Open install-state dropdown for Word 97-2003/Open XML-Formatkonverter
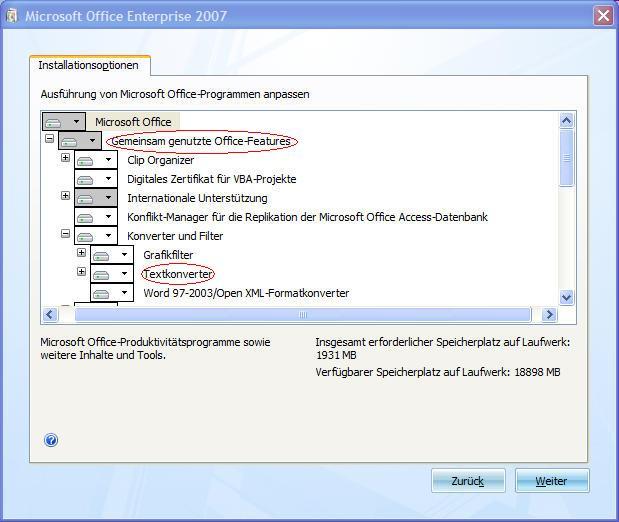The height and width of the screenshot is (522, 619). [x=112, y=293]
